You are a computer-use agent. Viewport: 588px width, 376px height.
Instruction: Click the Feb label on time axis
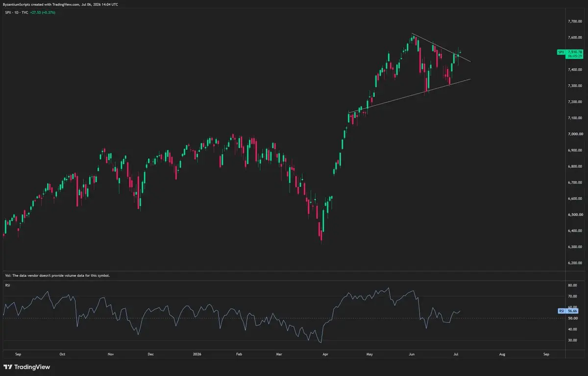coord(239,353)
